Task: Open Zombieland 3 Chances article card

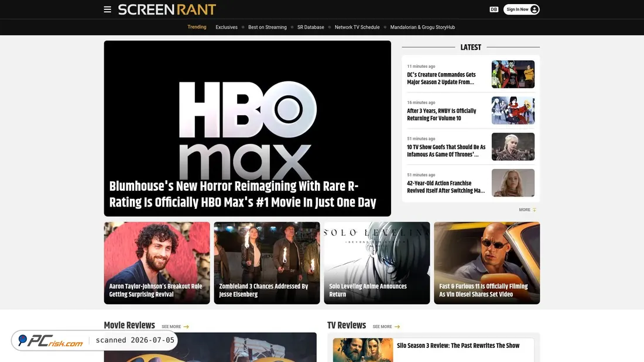Action: pyautogui.click(x=267, y=263)
